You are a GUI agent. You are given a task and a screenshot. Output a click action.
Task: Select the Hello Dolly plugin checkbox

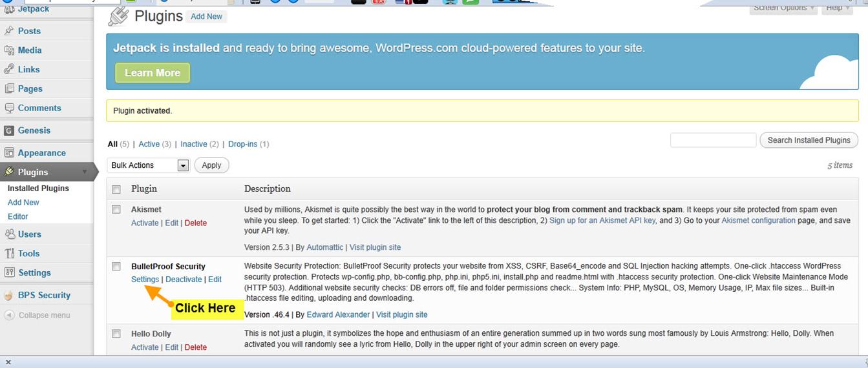click(116, 334)
